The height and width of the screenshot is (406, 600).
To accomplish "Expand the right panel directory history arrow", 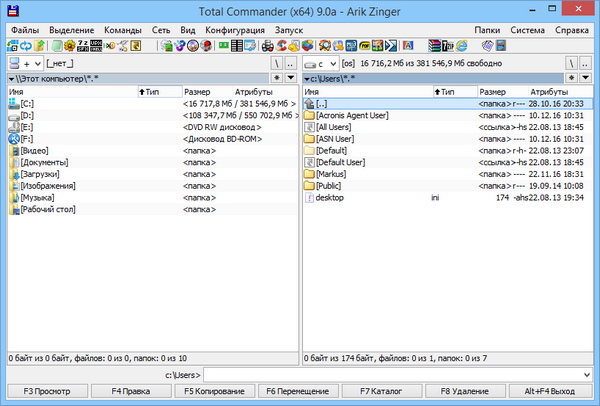I will 587,77.
